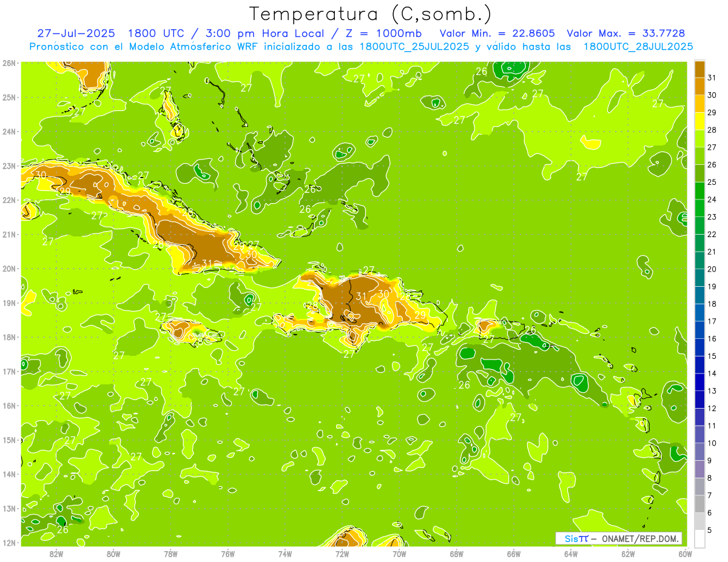
Task: Click the lime legend swatch between 27 and 28
Action: (x=699, y=138)
